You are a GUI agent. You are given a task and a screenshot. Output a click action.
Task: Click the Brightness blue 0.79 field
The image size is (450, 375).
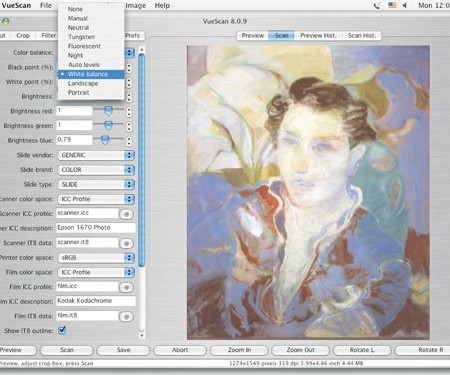point(74,140)
